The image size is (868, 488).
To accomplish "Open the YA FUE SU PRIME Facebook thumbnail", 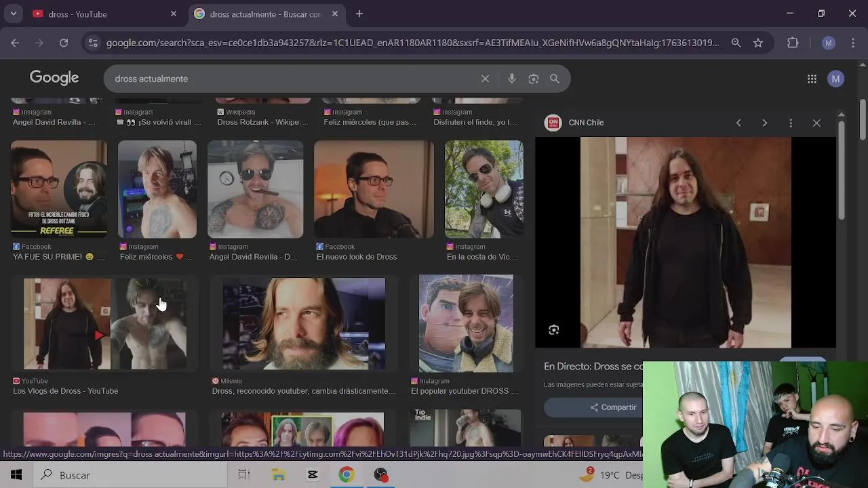I will coord(59,189).
